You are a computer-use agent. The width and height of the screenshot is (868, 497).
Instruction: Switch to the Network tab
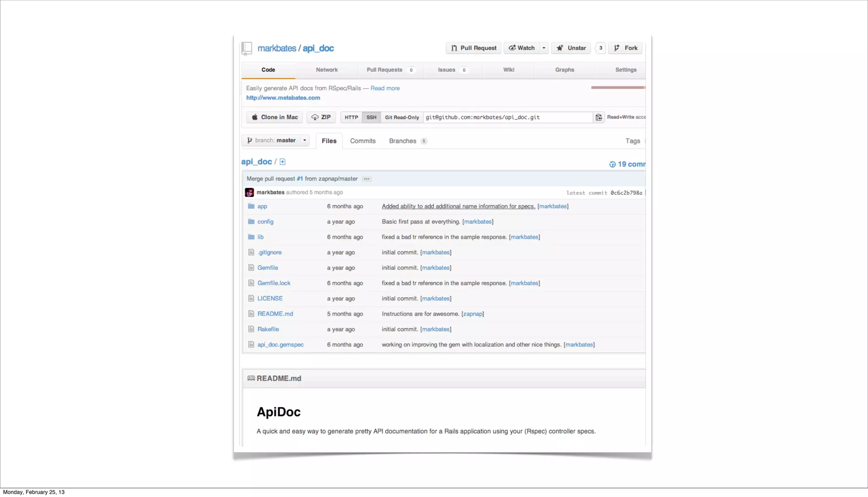point(326,70)
